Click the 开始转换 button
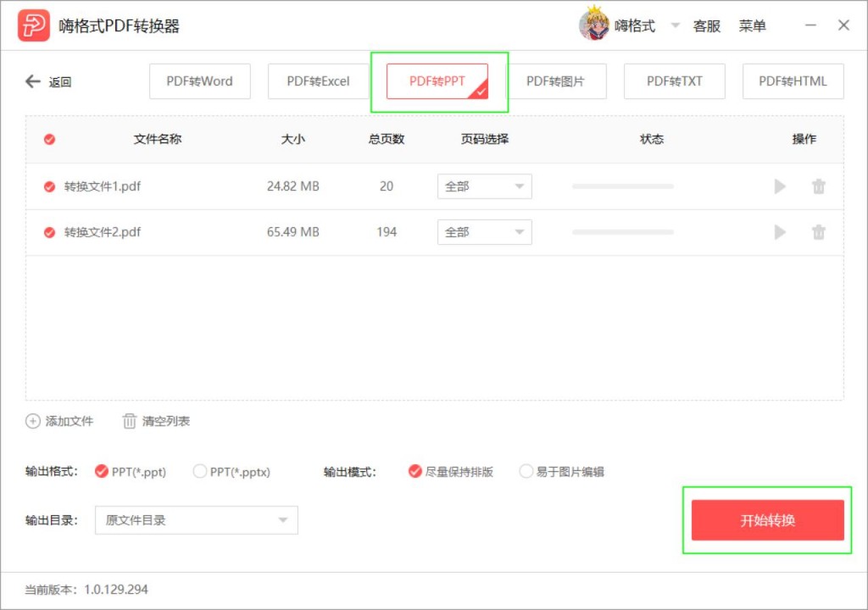The height and width of the screenshot is (610, 868). click(x=767, y=520)
